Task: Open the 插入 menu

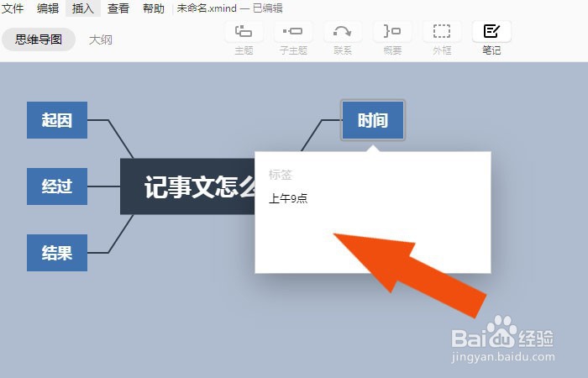Action: point(83,8)
